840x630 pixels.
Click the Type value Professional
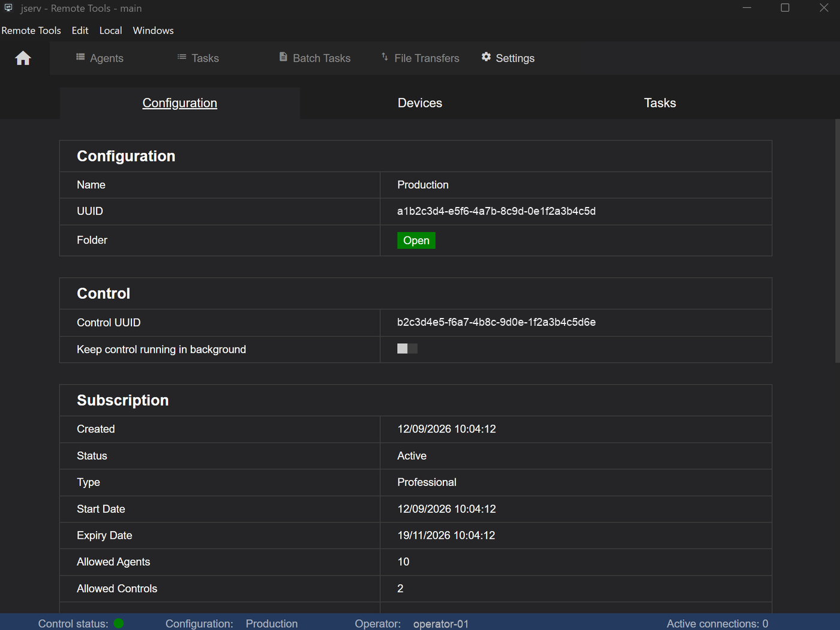click(x=427, y=482)
